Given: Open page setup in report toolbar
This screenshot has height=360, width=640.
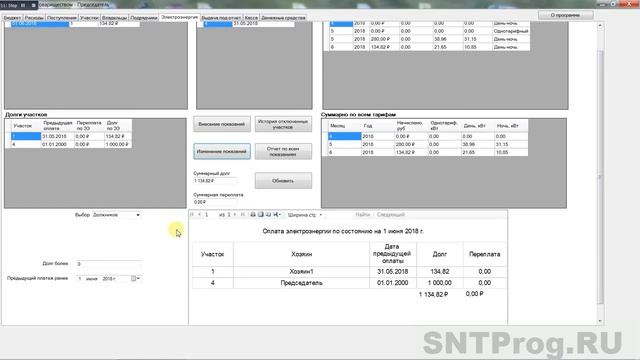Looking at the screenshot, I should [268, 214].
